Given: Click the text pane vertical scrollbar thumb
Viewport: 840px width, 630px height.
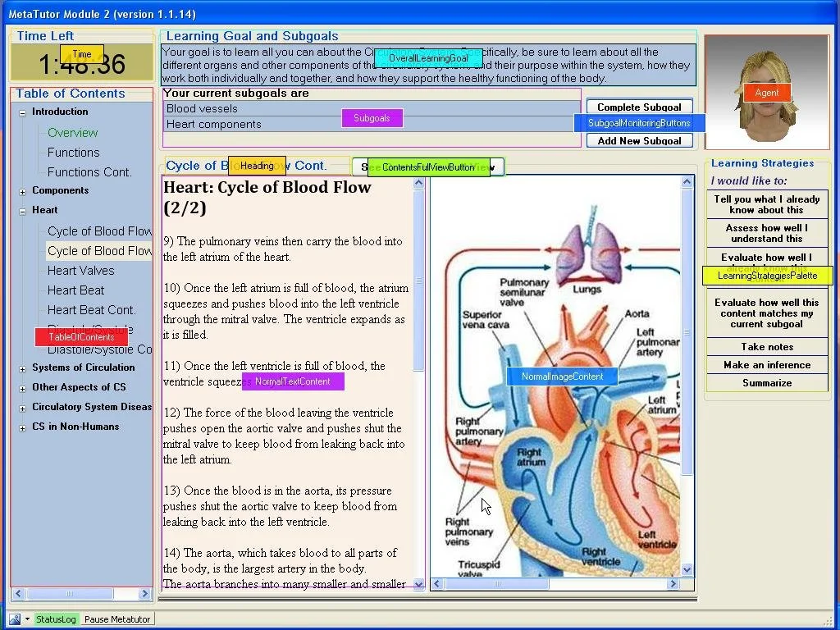Looking at the screenshot, I should pos(419,280).
